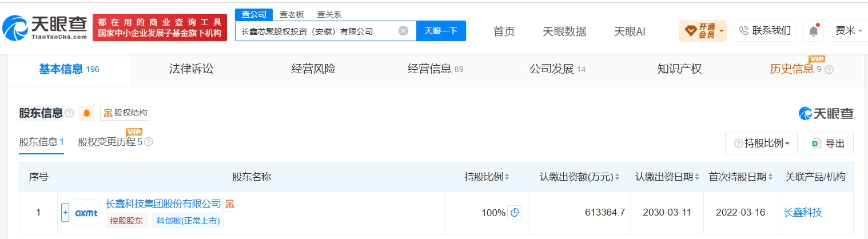This screenshot has height=239, width=868.
Task: Click the CXMT company logo thumbnail
Action: click(x=86, y=213)
